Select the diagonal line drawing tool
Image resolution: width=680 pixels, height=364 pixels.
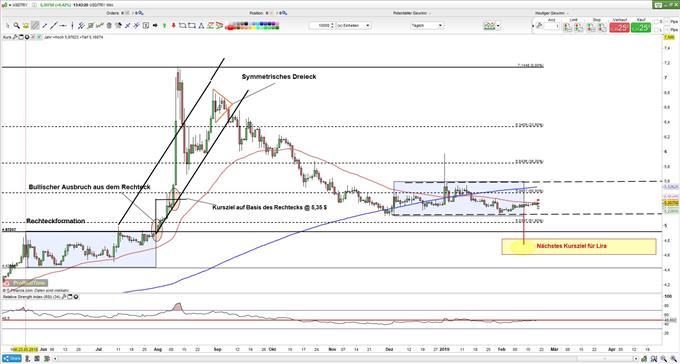(x=53, y=26)
